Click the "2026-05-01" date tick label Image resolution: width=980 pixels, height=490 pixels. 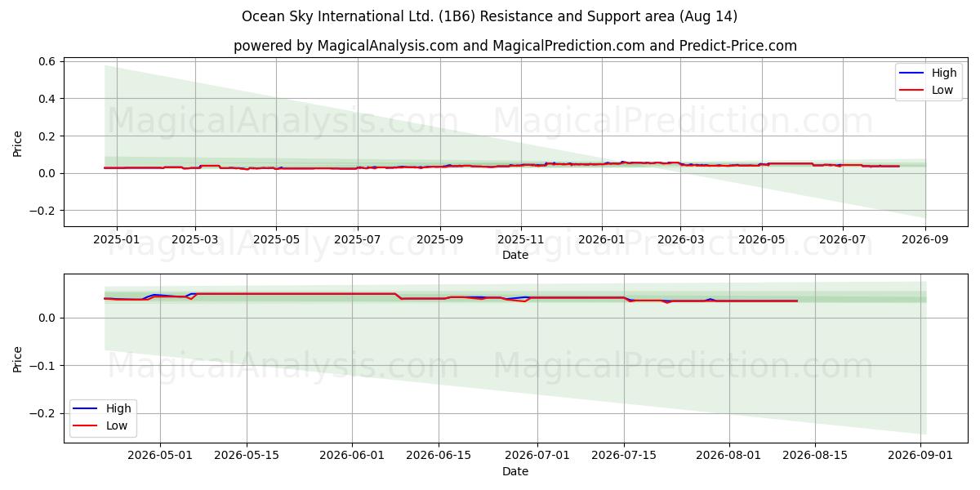point(160,456)
